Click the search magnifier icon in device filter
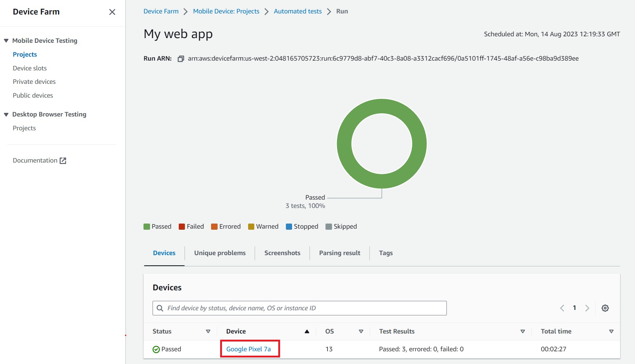The image size is (635, 364). [x=160, y=308]
